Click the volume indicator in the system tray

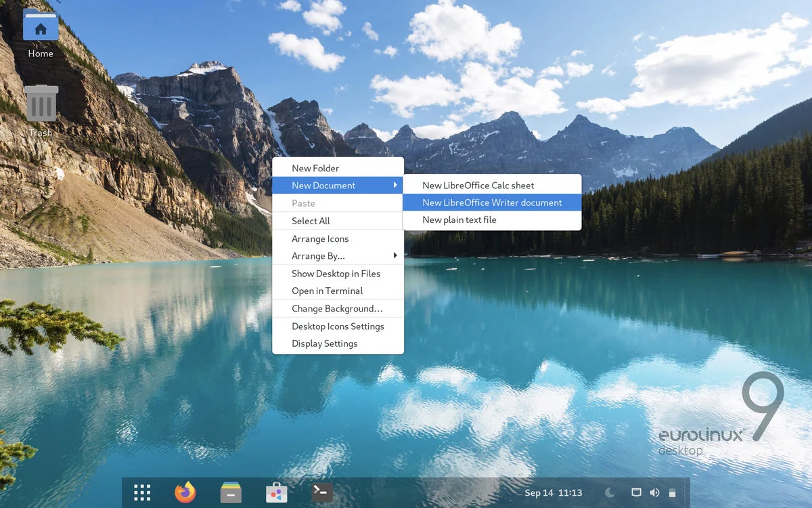pyautogui.click(x=654, y=492)
